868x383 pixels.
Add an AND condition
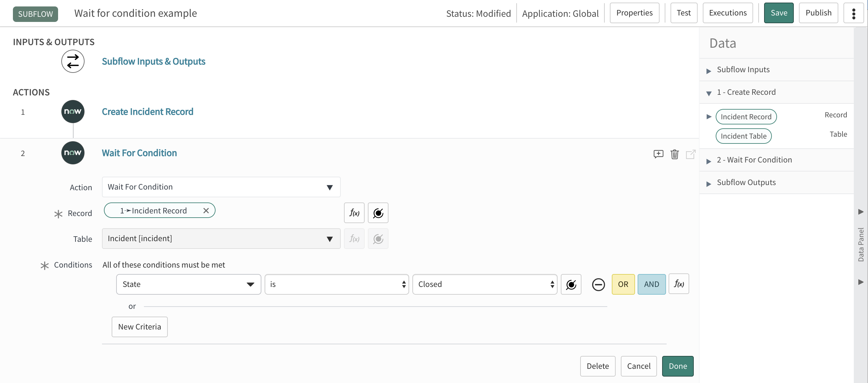point(651,284)
